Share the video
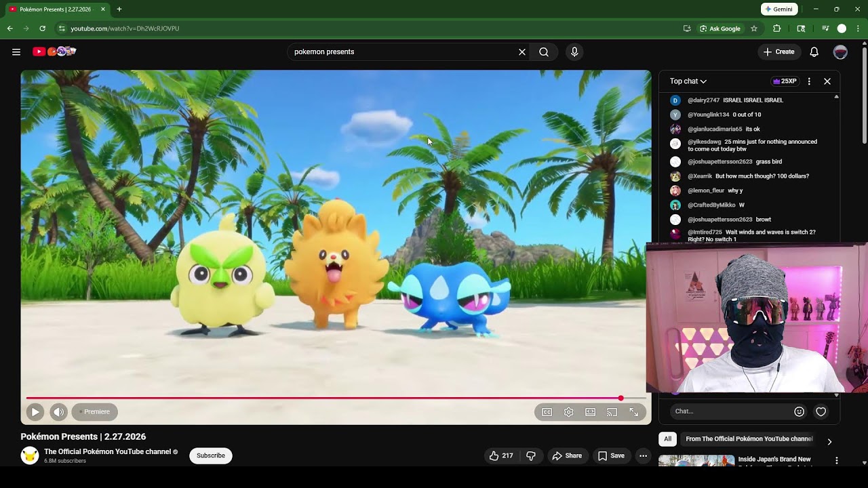 coord(567,455)
